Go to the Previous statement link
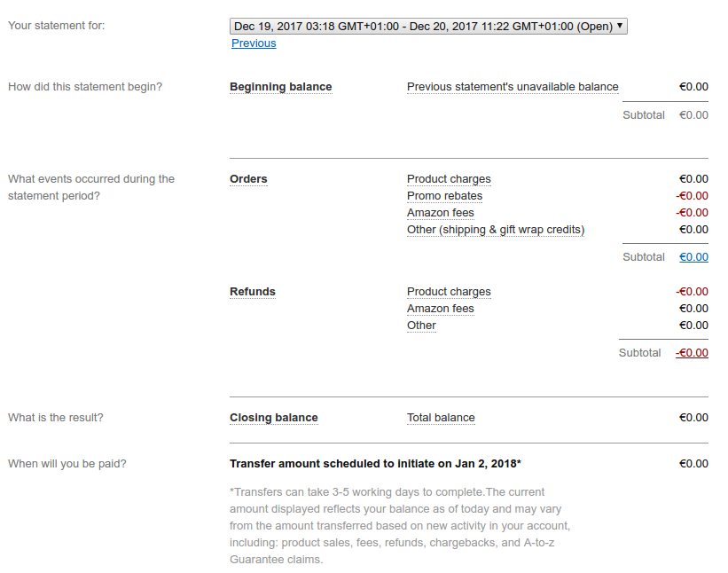 pyautogui.click(x=254, y=43)
